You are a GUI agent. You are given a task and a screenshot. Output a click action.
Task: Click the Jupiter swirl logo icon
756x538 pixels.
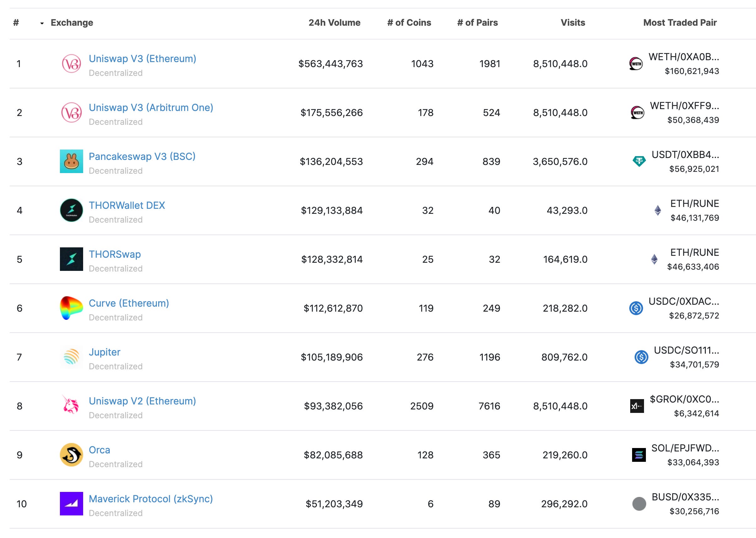71,357
